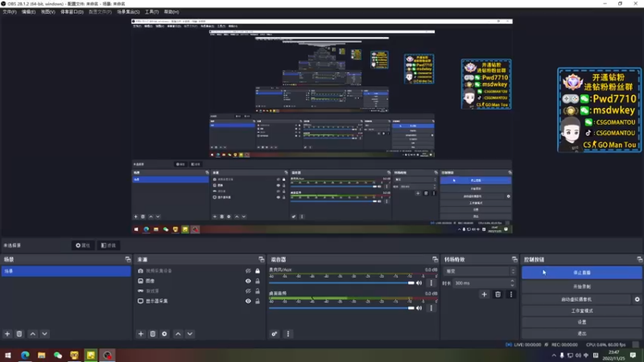Move scene up in scenes panel
Viewport: 644px width, 362px height.
[x=33, y=334]
